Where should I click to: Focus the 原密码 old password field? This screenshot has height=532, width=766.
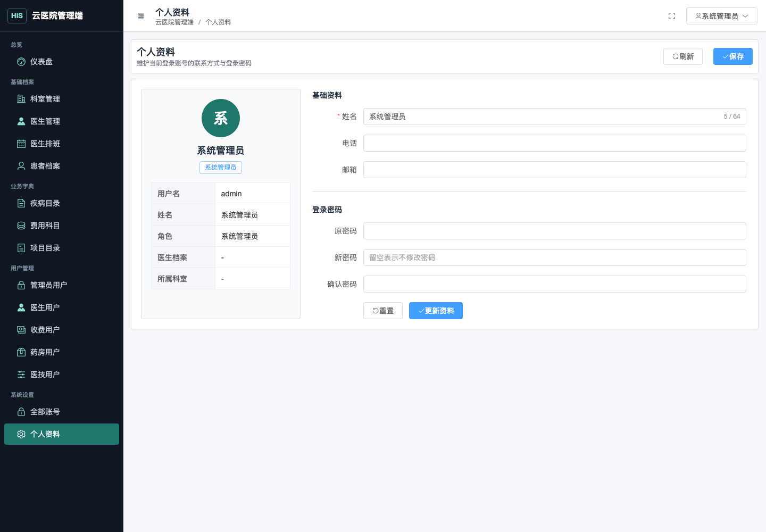(x=555, y=231)
